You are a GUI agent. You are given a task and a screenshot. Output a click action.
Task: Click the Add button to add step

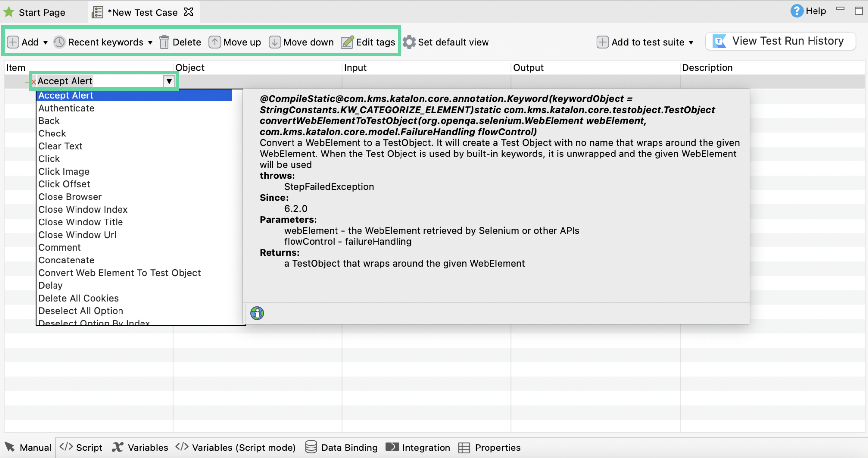24,42
